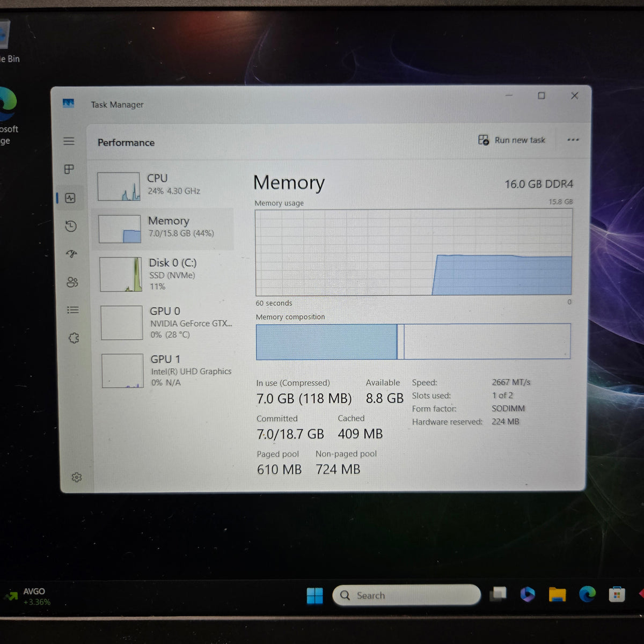This screenshot has height=644, width=644.
Task: Open the Task Manager hamburger navigation menu
Action: tap(69, 141)
